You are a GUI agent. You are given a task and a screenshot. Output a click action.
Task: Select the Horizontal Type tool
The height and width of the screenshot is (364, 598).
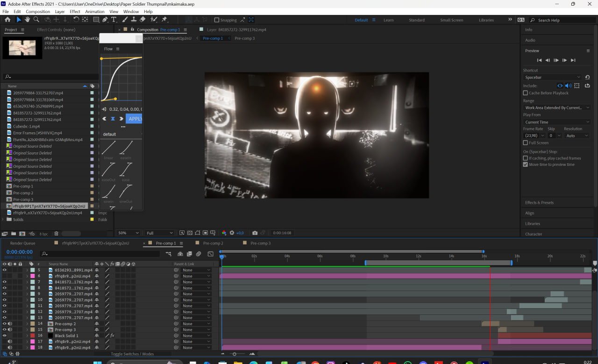click(x=114, y=20)
